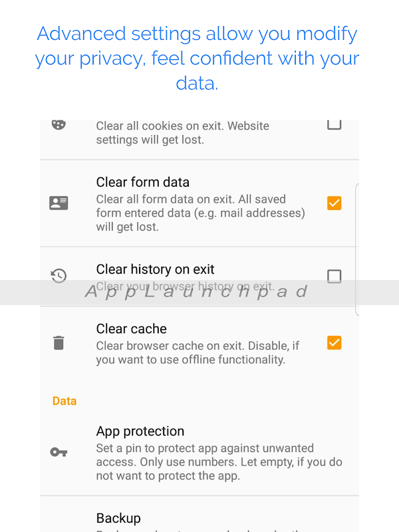Click the scrollbar handle on the right edge
This screenshot has width=399, height=532.
[358, 249]
